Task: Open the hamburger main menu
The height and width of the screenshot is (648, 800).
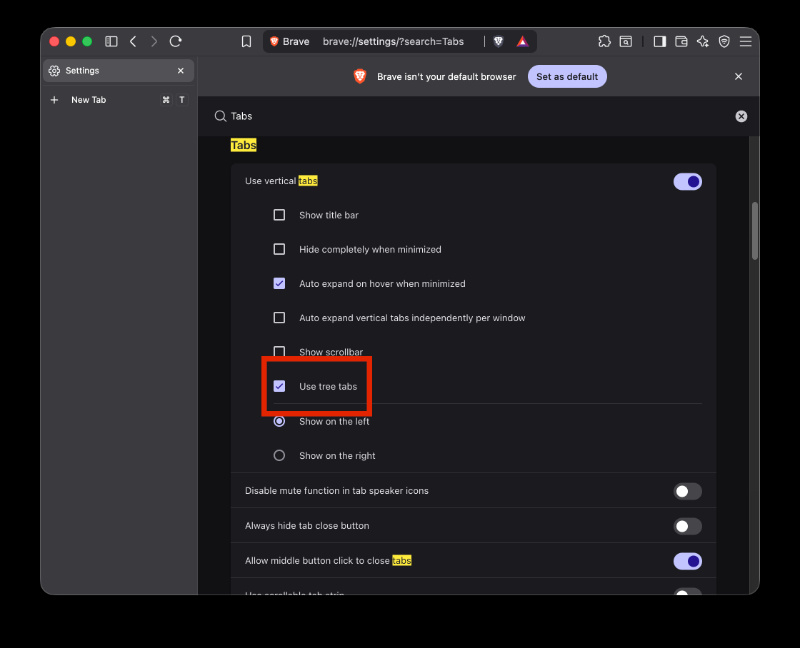Action: pyautogui.click(x=745, y=41)
